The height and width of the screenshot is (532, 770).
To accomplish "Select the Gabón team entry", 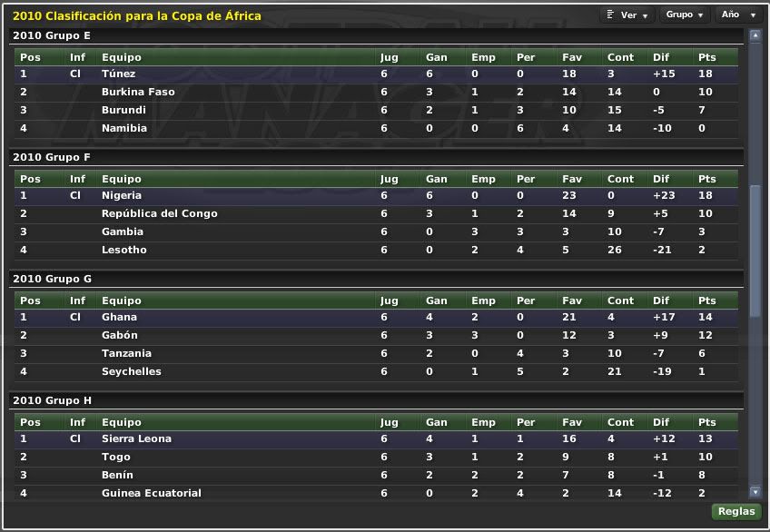I will tap(120, 335).
